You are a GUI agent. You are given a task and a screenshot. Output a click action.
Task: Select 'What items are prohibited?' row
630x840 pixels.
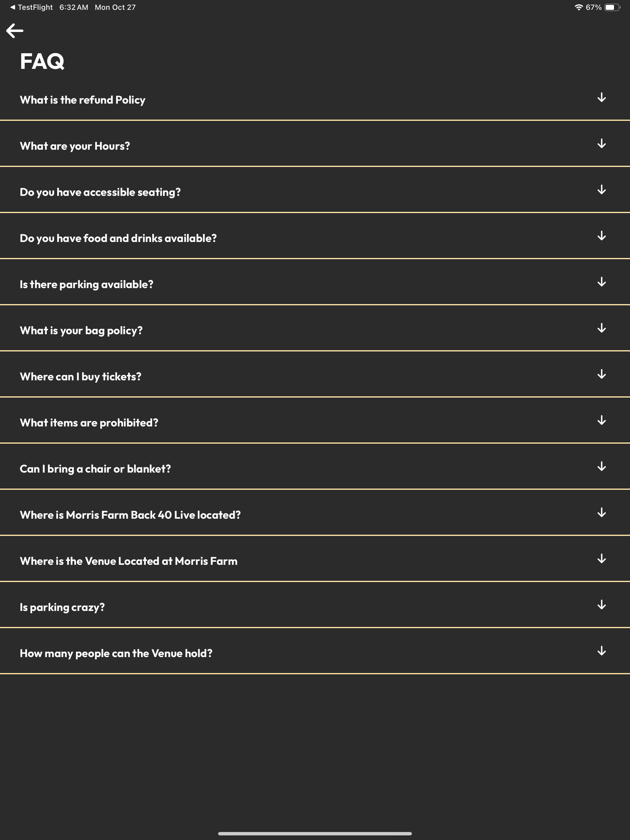tap(315, 420)
